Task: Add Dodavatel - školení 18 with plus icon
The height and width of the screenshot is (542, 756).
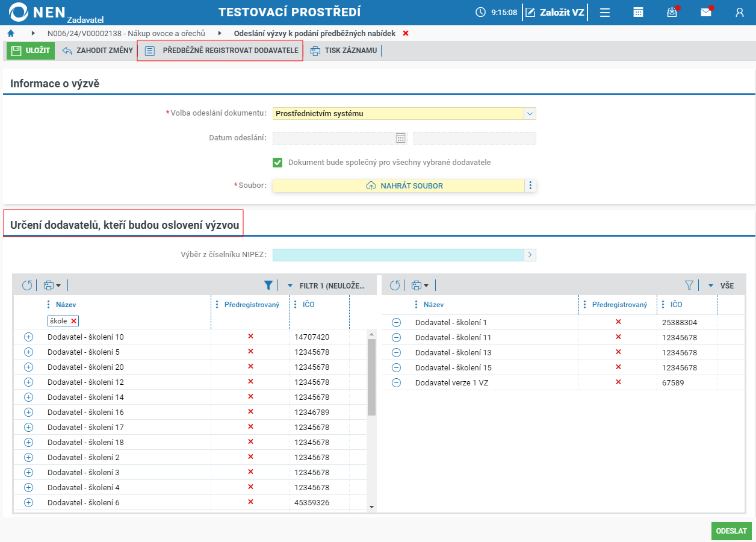Action: point(28,442)
